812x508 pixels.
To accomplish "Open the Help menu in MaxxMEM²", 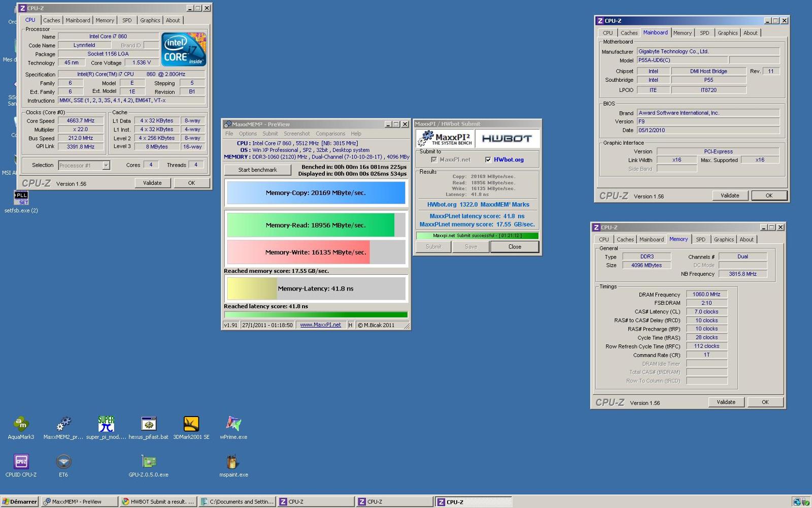I will point(356,134).
